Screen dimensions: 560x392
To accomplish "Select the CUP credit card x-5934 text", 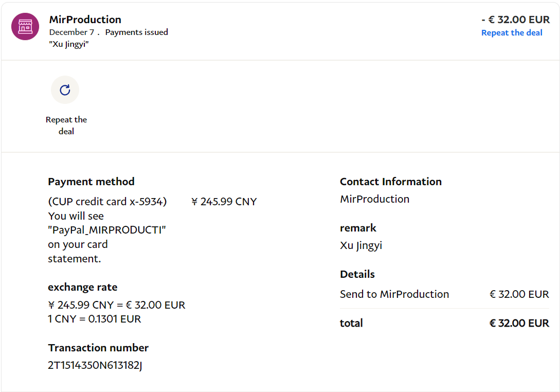I will click(107, 202).
